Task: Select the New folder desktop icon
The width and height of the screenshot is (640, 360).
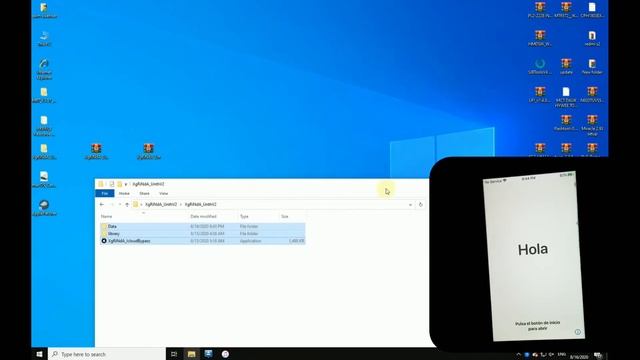Action: pyautogui.click(x=592, y=67)
